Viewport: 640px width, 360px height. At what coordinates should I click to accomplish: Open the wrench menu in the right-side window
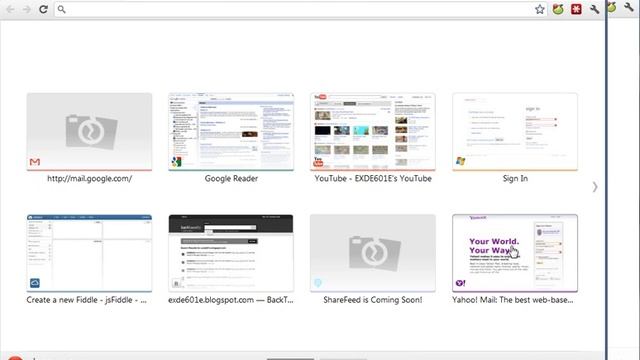coord(629,7)
